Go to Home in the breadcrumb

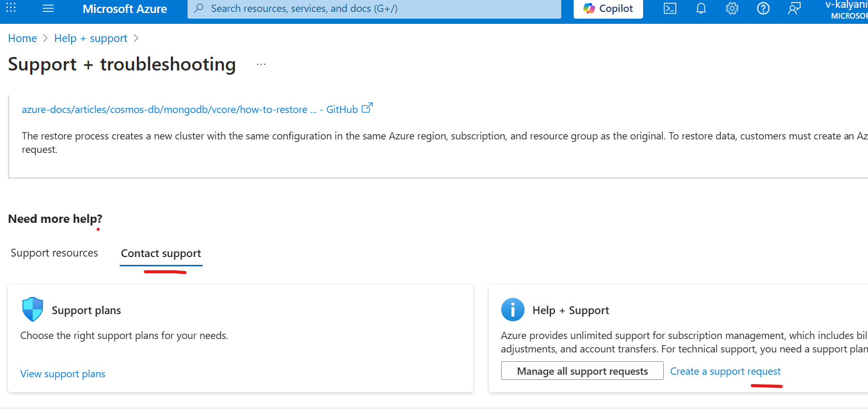pyautogui.click(x=22, y=38)
